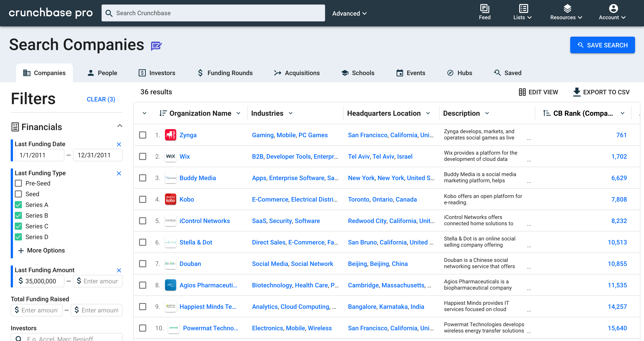Click the search notes icon beside Search Companies
The height and width of the screenshot is (341, 644).
[x=156, y=45]
